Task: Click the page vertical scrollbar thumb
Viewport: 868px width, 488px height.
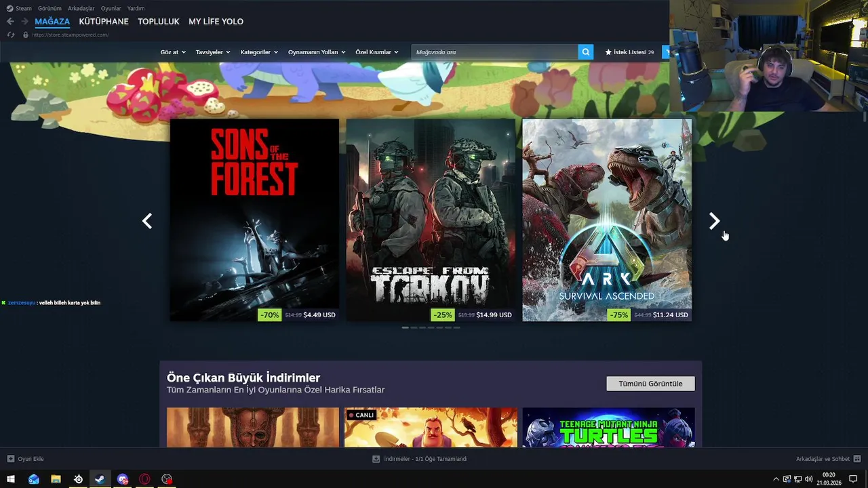Action: pyautogui.click(x=865, y=117)
